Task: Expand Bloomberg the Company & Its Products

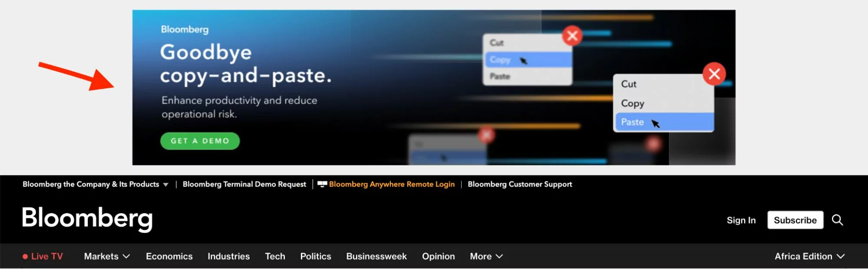Action: pos(96,184)
